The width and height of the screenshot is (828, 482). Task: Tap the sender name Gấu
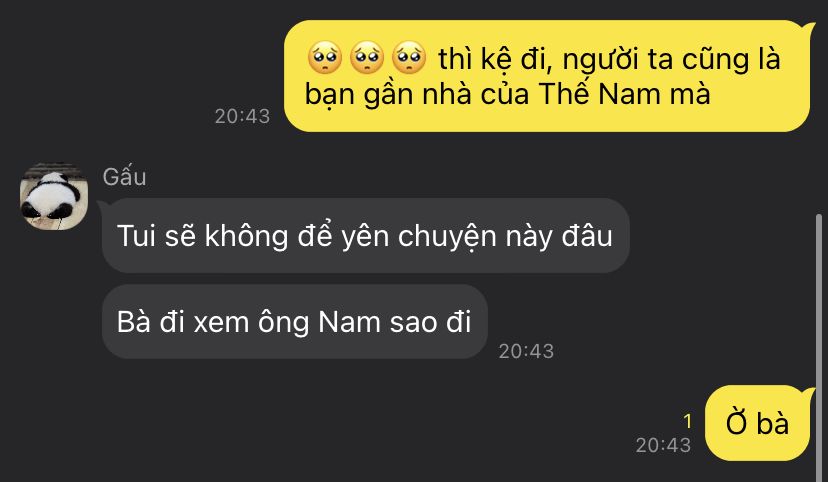tap(124, 176)
